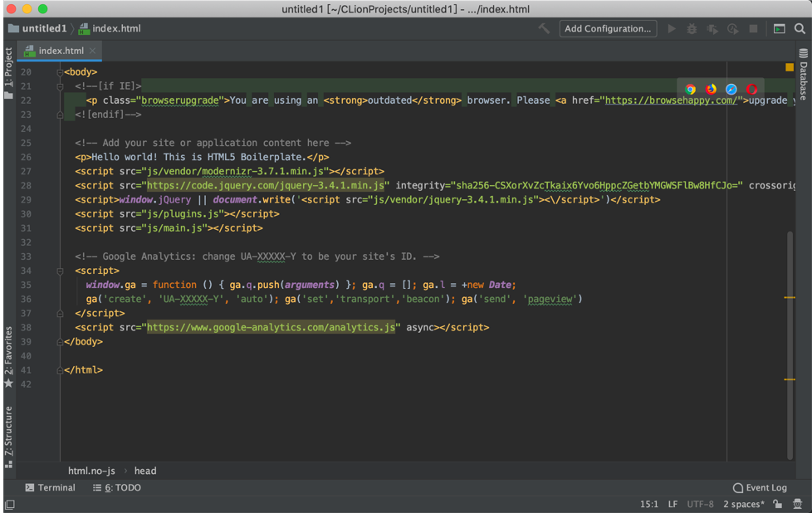
Task: Open the Chrome browser preview icon
Action: [x=690, y=88]
